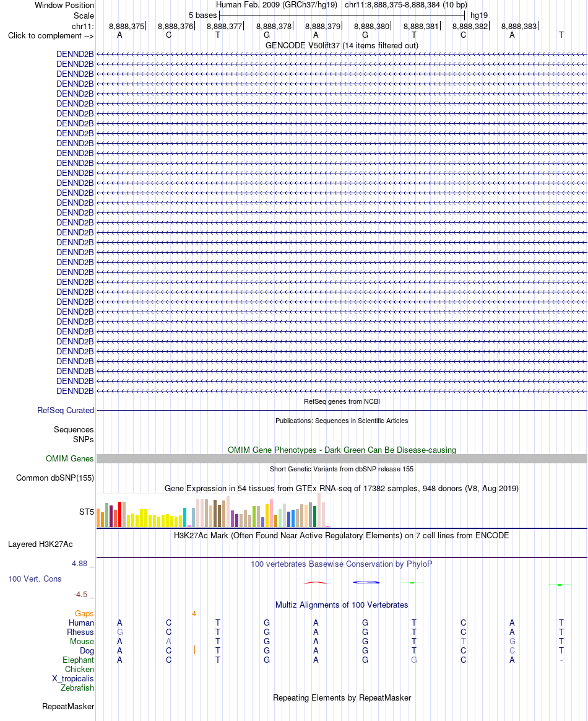The width and height of the screenshot is (588, 721).
Task: Click 'Basewise Conservation by PhyloP' title
Action: tap(342, 564)
